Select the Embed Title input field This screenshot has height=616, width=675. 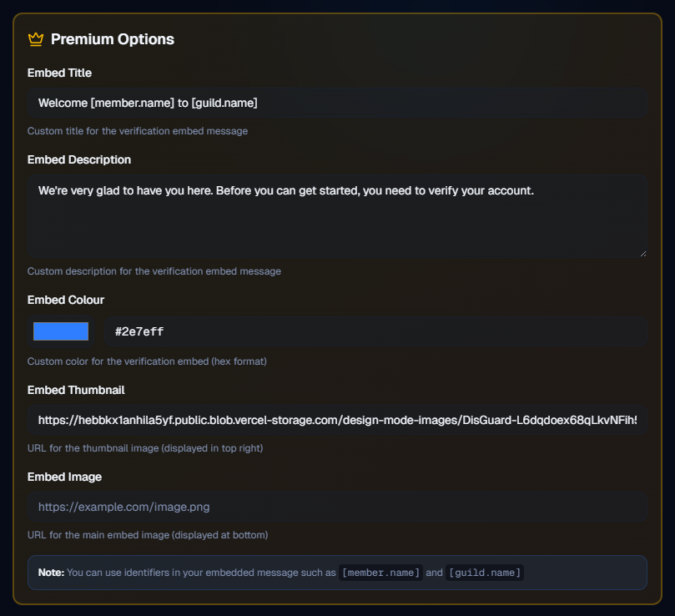point(337,103)
